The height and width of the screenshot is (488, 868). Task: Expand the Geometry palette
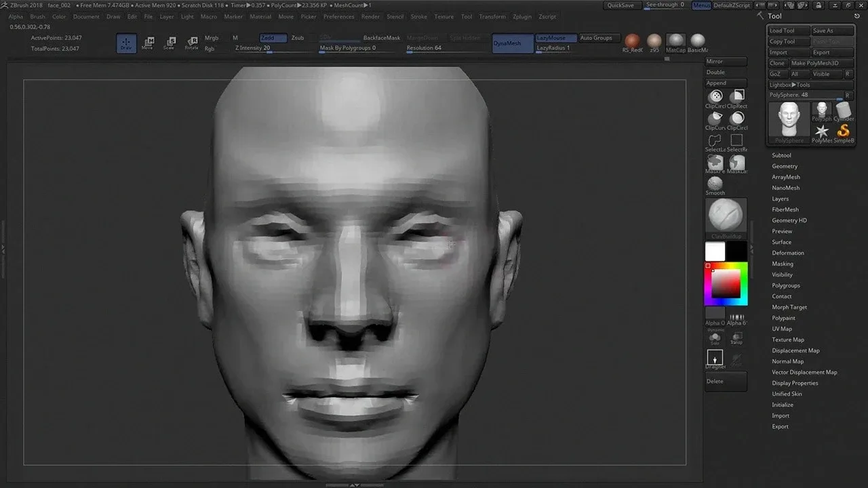pyautogui.click(x=785, y=166)
